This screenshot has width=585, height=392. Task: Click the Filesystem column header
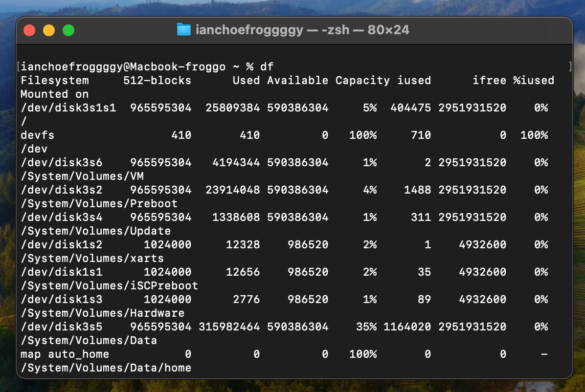point(55,80)
